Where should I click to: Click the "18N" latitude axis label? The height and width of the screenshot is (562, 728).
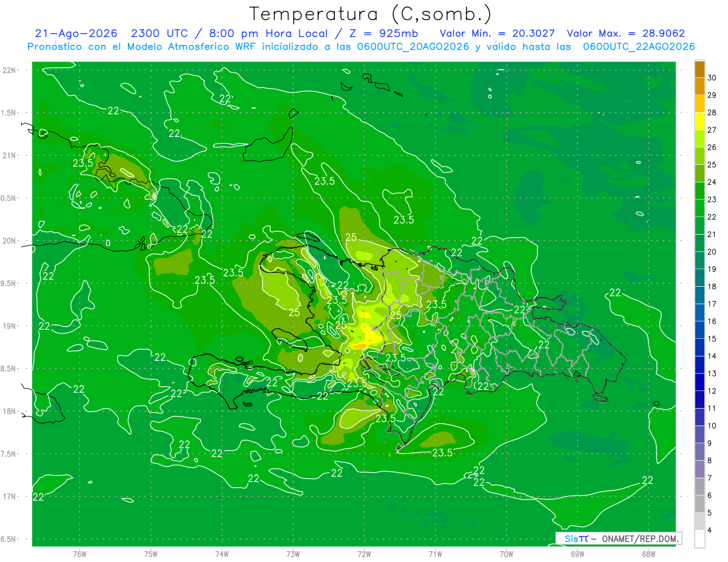[10, 412]
